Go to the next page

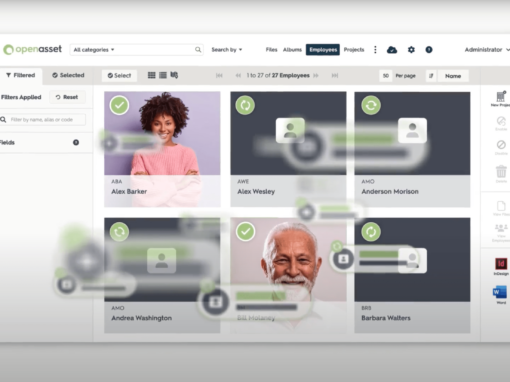[x=316, y=76]
